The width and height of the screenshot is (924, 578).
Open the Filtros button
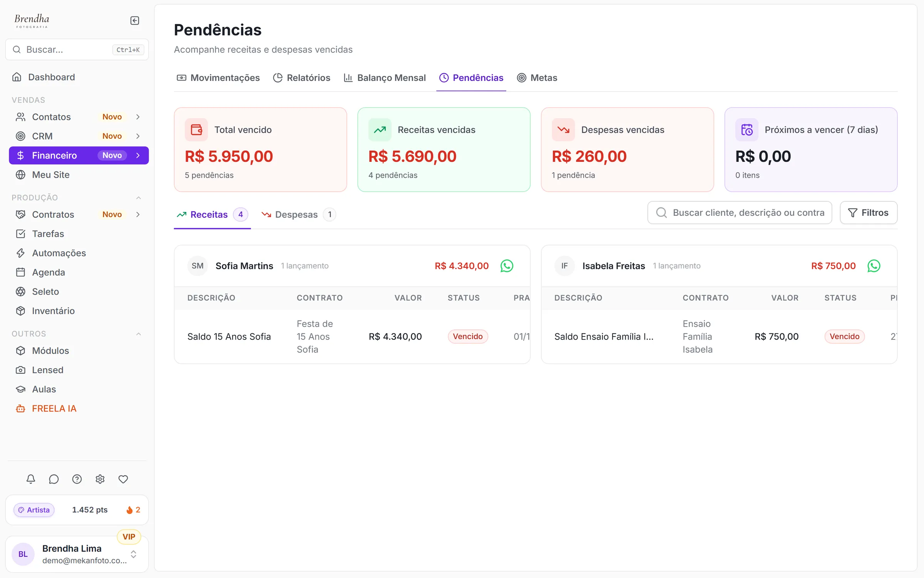tap(869, 213)
